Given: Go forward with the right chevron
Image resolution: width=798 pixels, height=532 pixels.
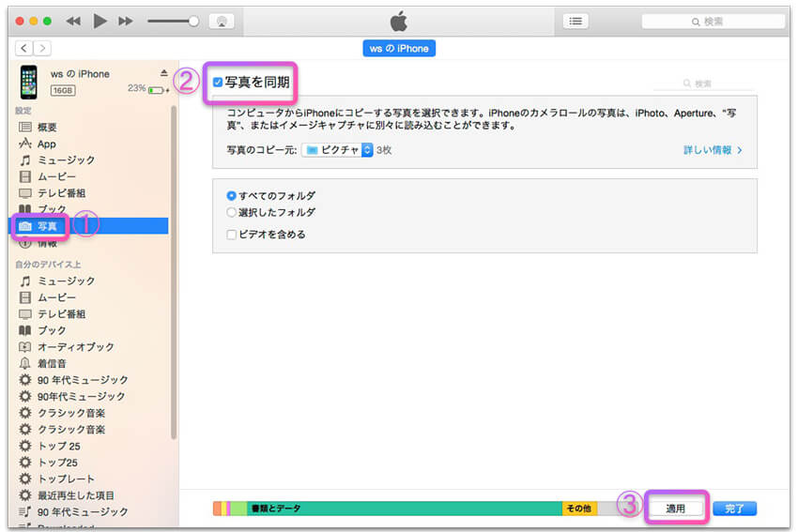Looking at the screenshot, I should (43, 48).
